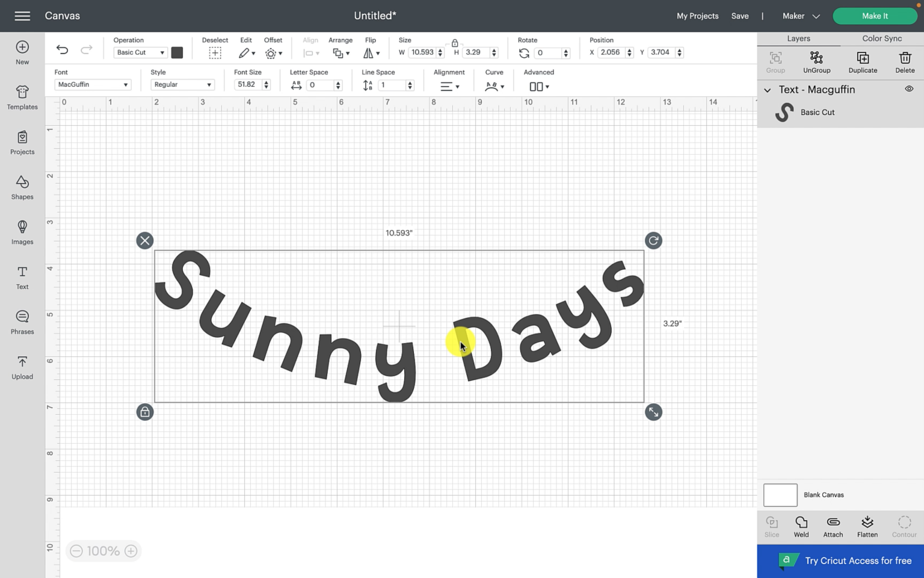Undo the last action

coord(62,49)
